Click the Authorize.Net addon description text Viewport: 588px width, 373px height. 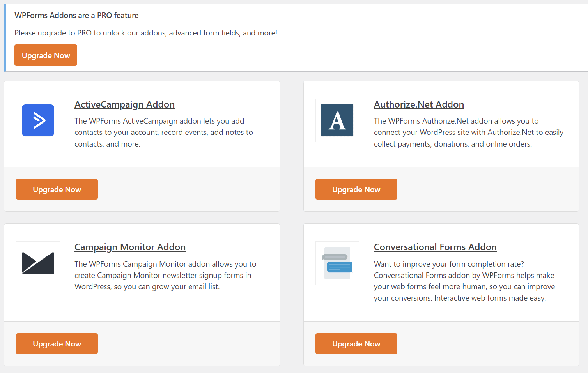tap(468, 132)
